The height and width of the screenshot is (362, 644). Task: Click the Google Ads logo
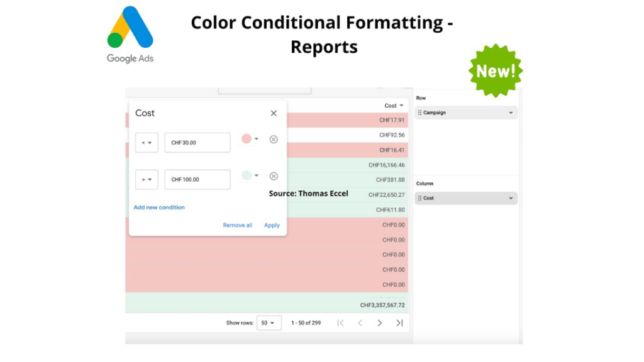tap(130, 35)
